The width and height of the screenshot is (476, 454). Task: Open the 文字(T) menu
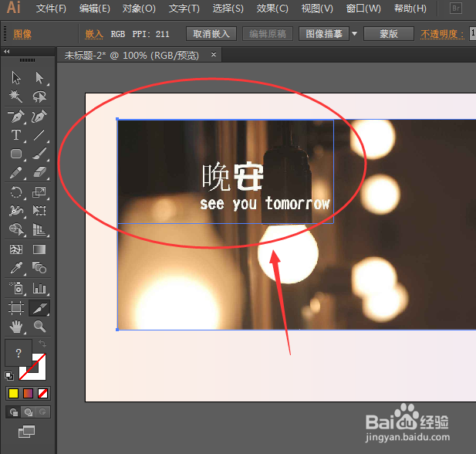point(184,8)
